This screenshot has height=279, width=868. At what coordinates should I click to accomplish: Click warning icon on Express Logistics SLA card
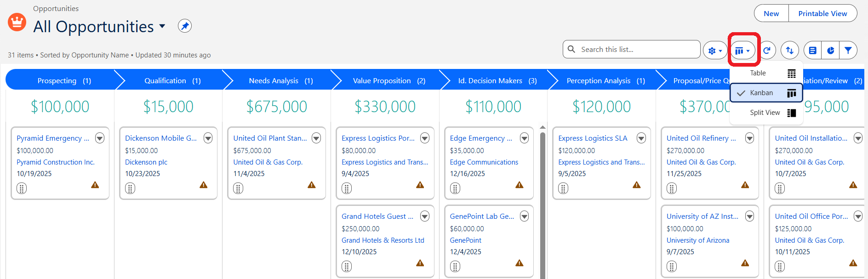(x=637, y=185)
